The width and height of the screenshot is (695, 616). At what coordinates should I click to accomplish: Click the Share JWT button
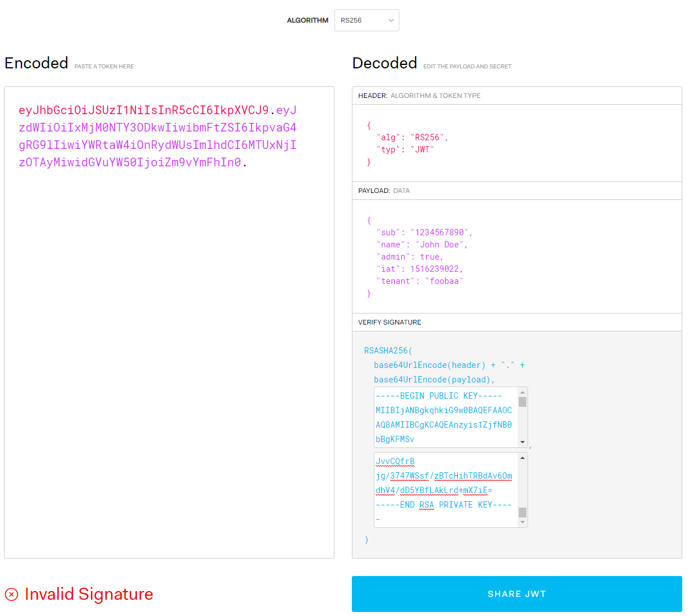pos(516,594)
